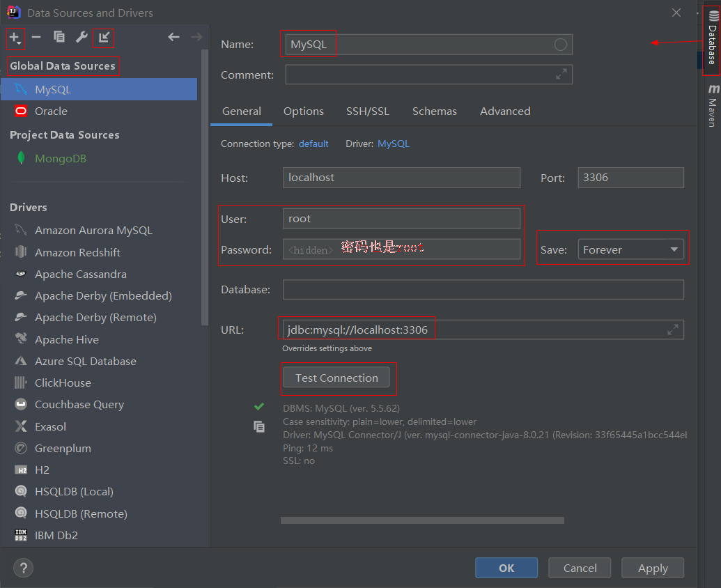Click the make global arrow icon
The image size is (721, 588).
104,38
